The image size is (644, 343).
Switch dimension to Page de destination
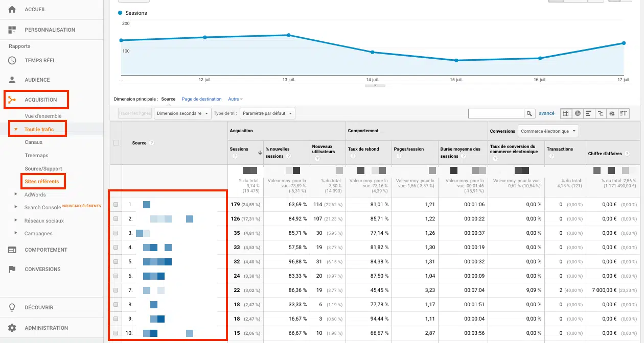[201, 99]
